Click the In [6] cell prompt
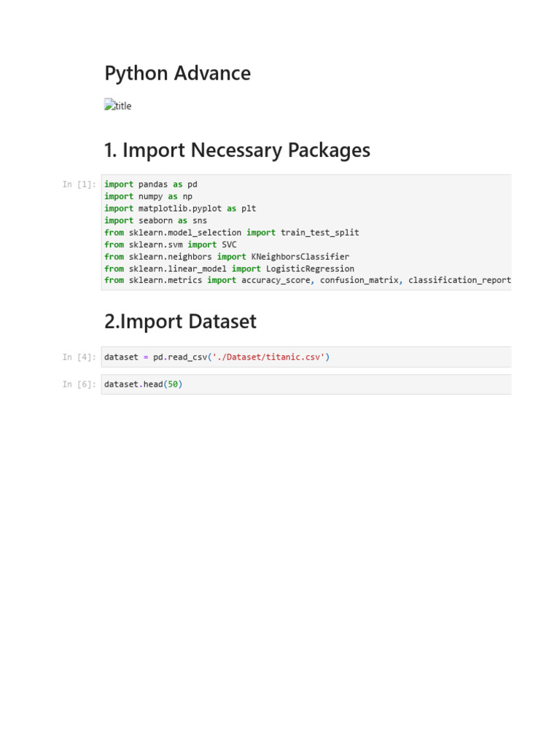This screenshot has height=747, width=560. pos(79,384)
